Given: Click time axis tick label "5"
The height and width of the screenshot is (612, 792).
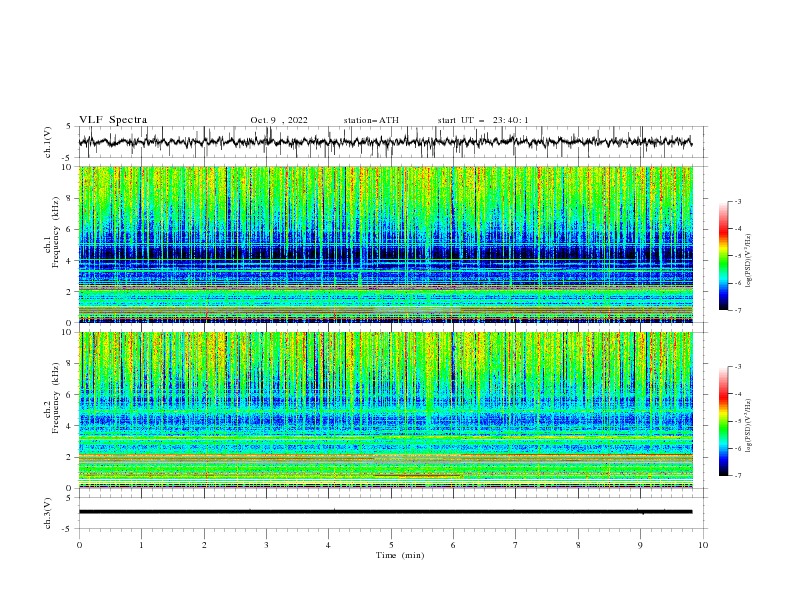Looking at the screenshot, I should tap(391, 545).
